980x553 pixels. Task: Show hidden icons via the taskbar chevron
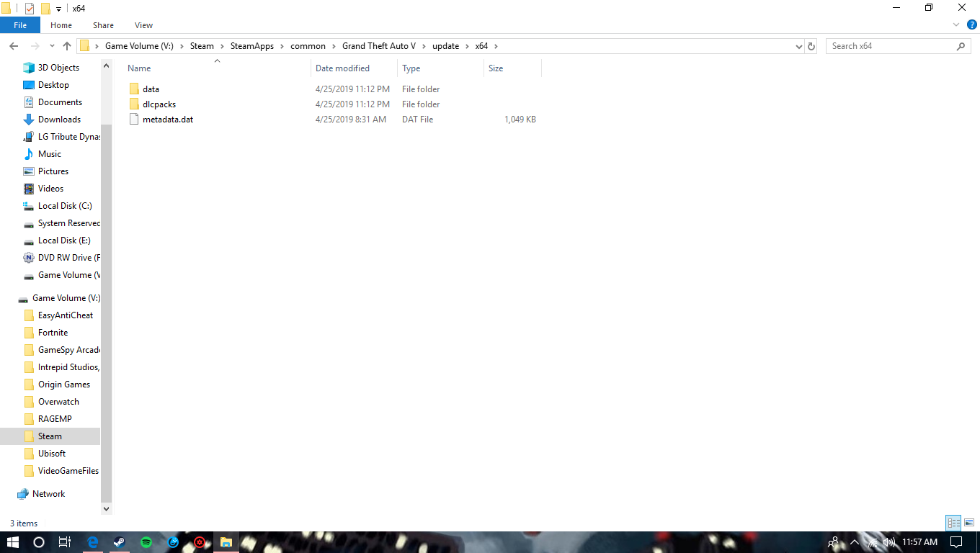point(854,542)
